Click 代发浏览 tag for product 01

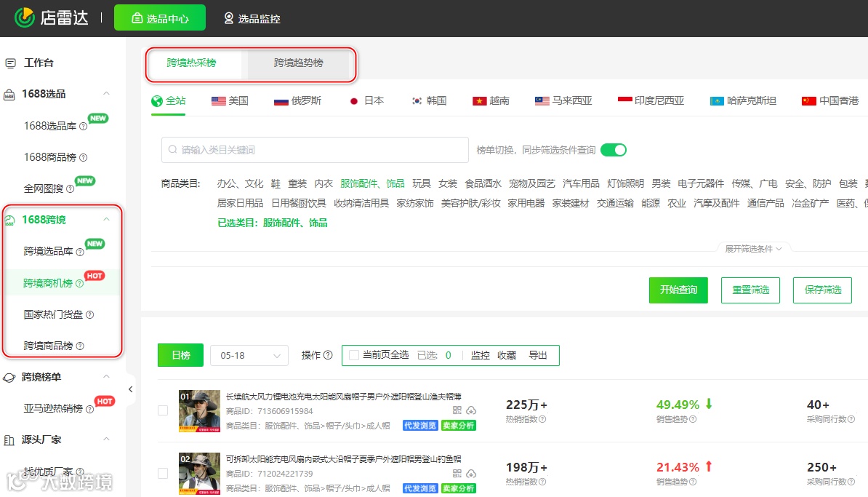pyautogui.click(x=420, y=426)
